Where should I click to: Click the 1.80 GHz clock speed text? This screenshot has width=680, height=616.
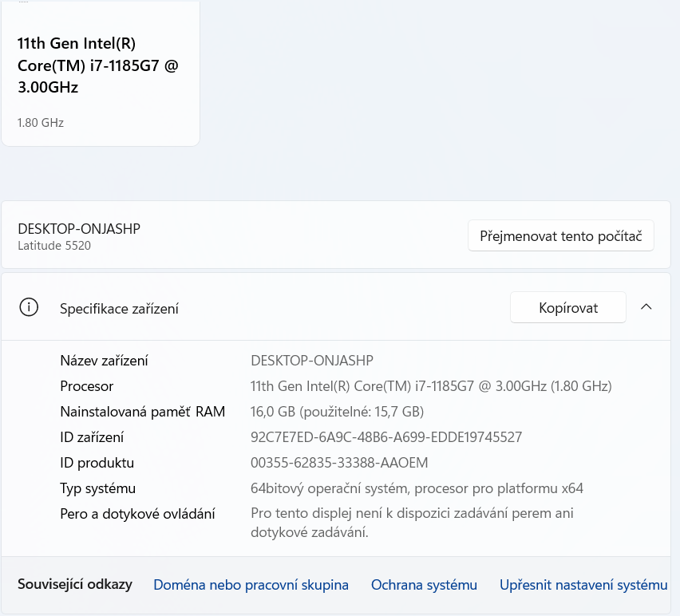(x=40, y=123)
